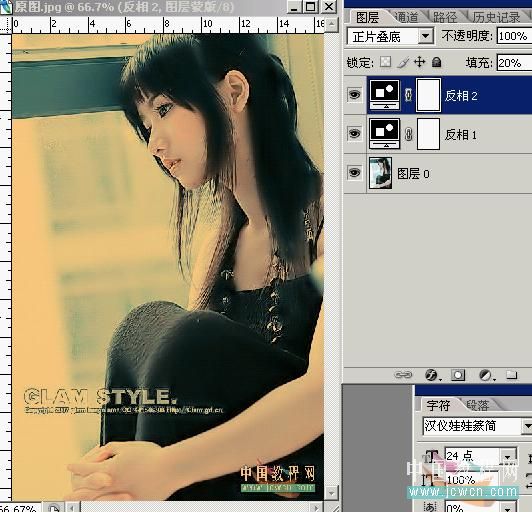Enable lock image pixels brush icon
Screen dimensions: 532x512
403,62
